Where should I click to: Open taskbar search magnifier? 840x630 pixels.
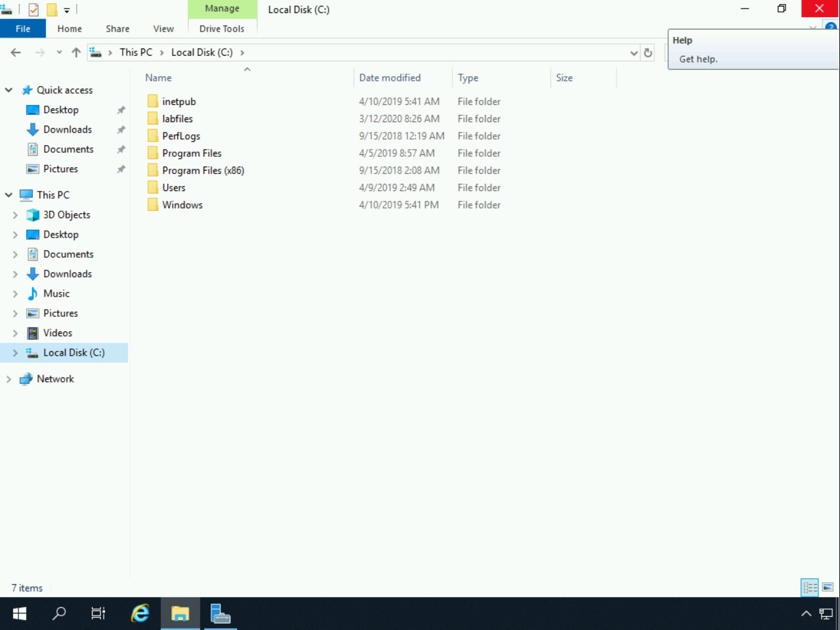(59, 614)
